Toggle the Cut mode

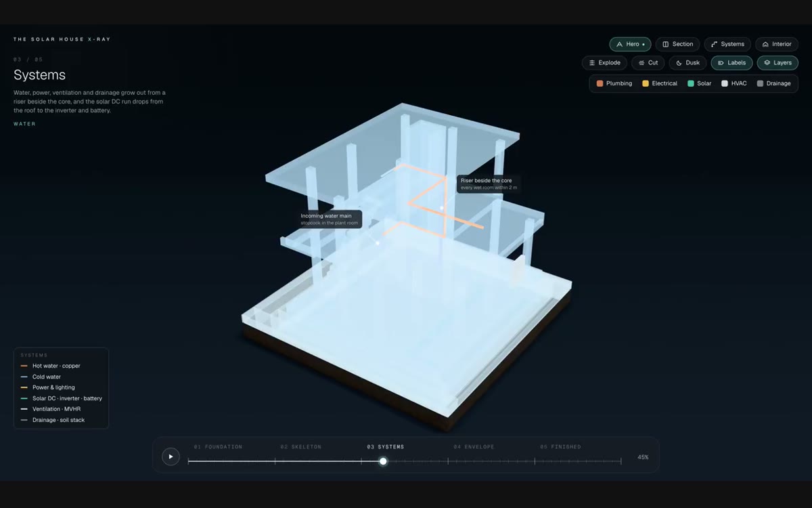pyautogui.click(x=648, y=63)
